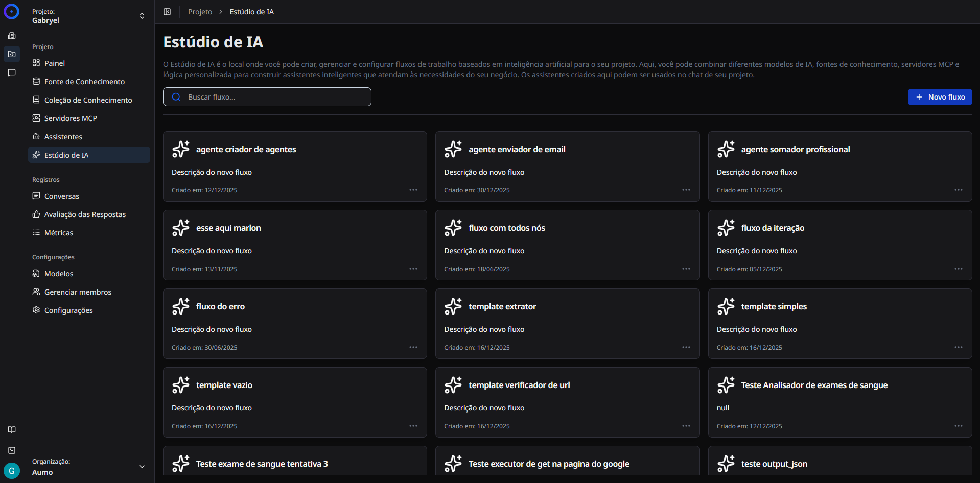Click inside the Buscar fluxo search field
The image size is (980, 483).
coord(267,96)
